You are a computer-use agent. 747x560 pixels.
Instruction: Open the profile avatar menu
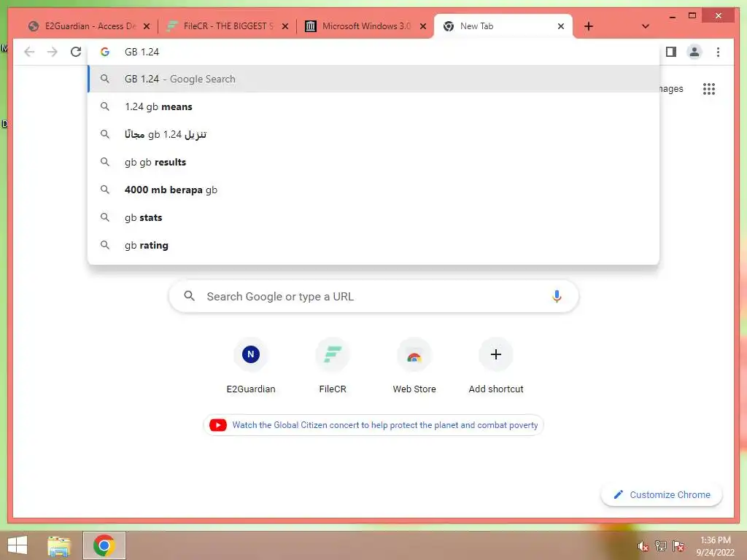point(694,52)
